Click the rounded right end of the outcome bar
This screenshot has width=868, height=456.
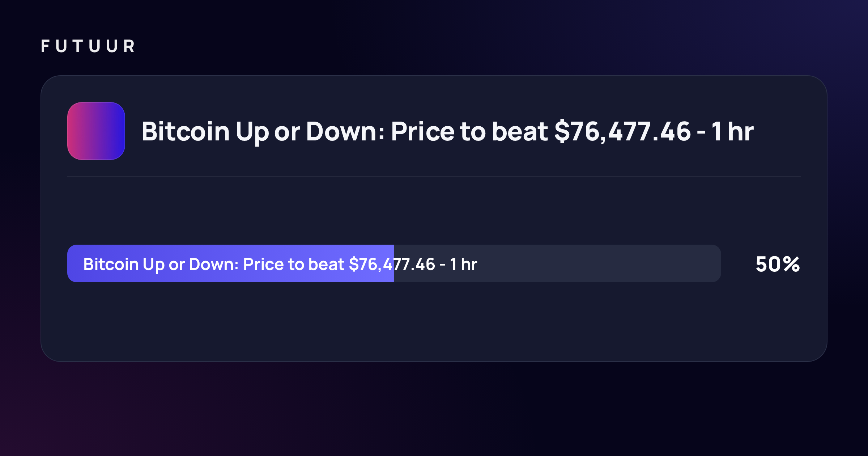point(715,263)
